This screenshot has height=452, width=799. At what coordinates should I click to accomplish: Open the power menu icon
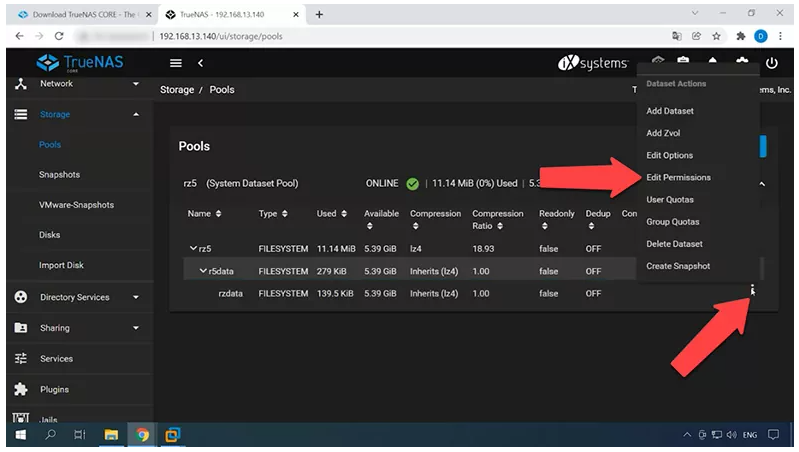(x=771, y=63)
